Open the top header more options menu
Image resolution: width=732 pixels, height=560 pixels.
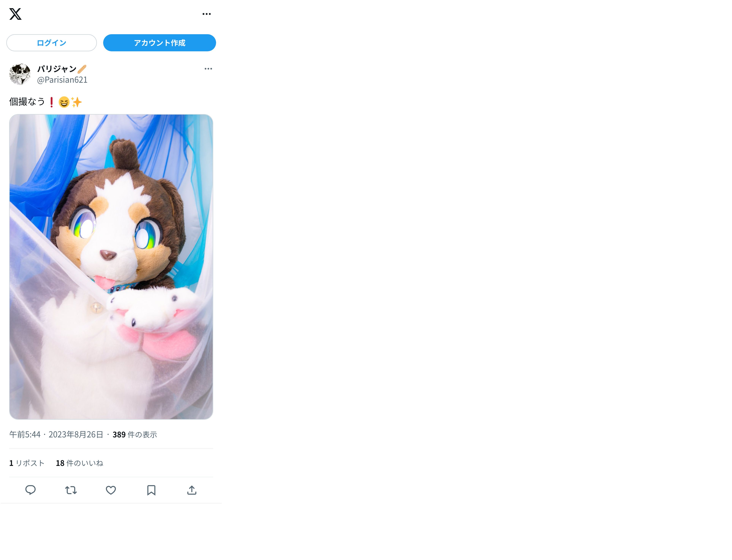207,14
